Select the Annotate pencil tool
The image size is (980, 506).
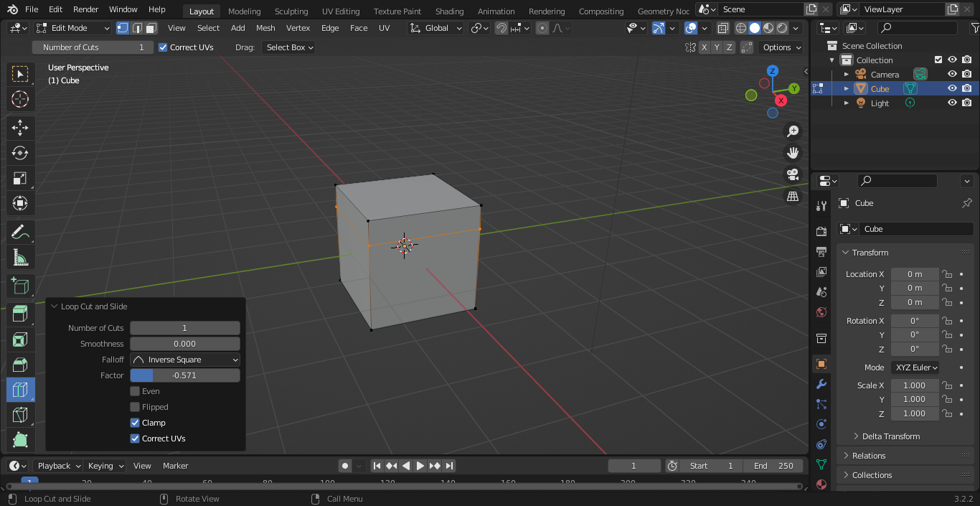[20, 233]
